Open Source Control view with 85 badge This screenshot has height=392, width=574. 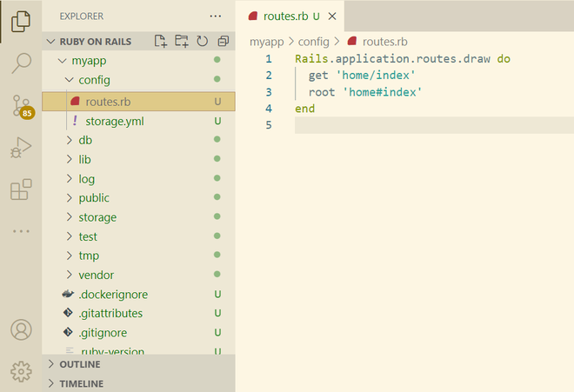[x=21, y=106]
